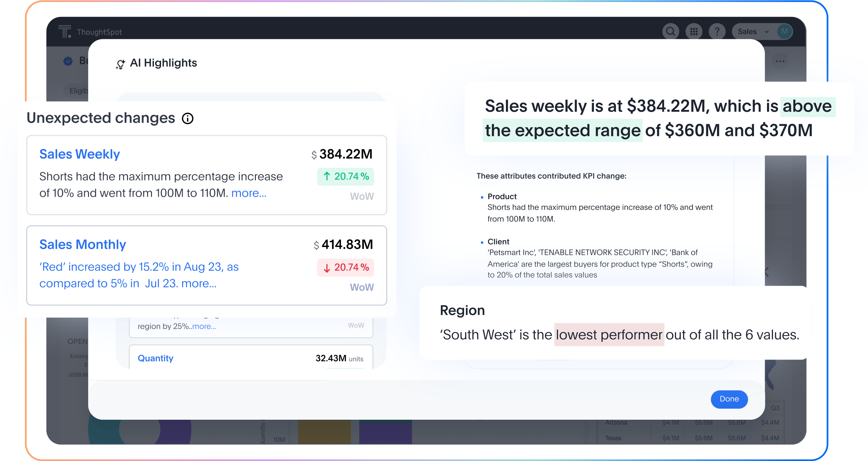Click the ThoughtSpot logo icon

pos(65,31)
